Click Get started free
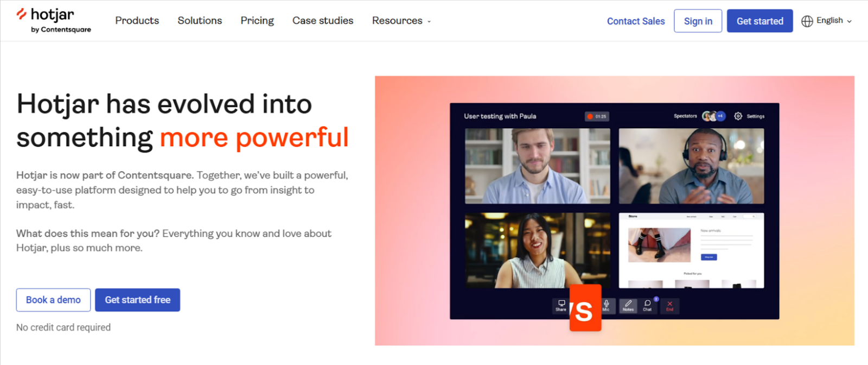868x365 pixels. pos(138,300)
